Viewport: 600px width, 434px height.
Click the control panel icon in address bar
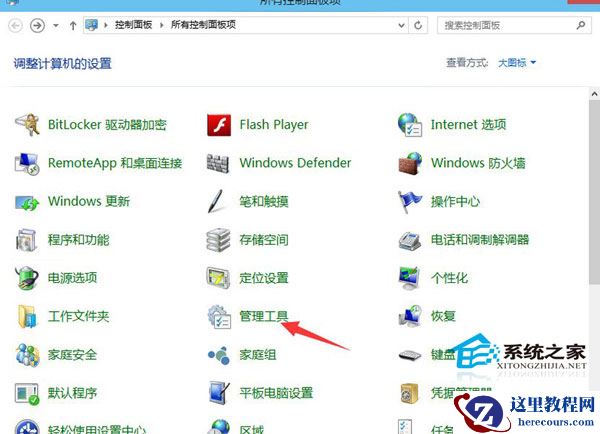91,25
